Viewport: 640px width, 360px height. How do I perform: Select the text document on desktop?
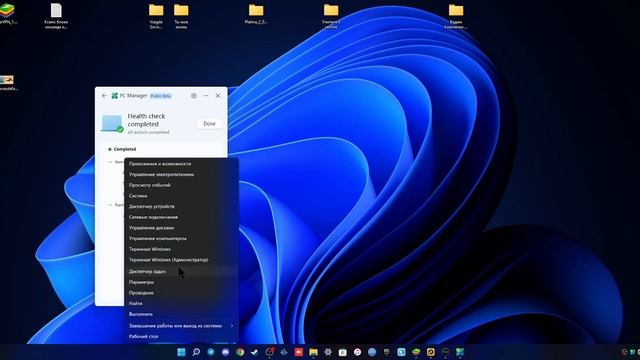coord(56,16)
